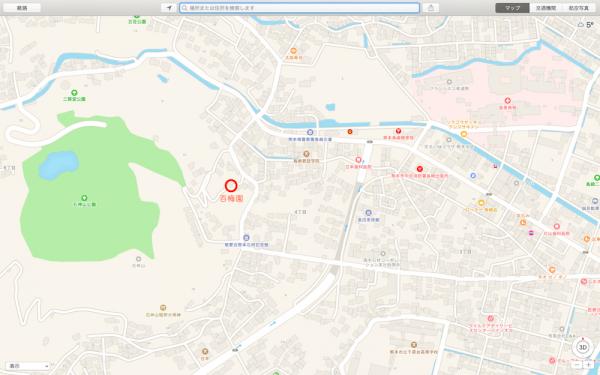The image size is (600, 375).
Task: Switch to the 交通機関 transit tab
Action: [546, 8]
